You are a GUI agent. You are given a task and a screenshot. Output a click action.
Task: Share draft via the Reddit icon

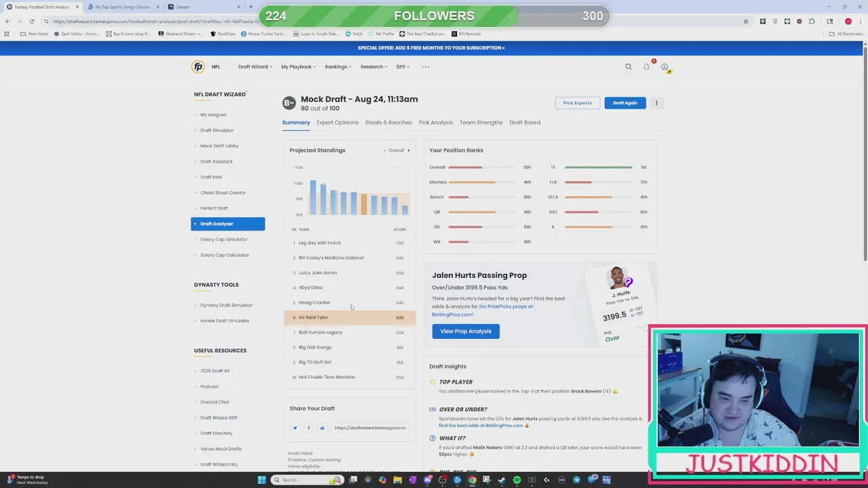tap(322, 428)
